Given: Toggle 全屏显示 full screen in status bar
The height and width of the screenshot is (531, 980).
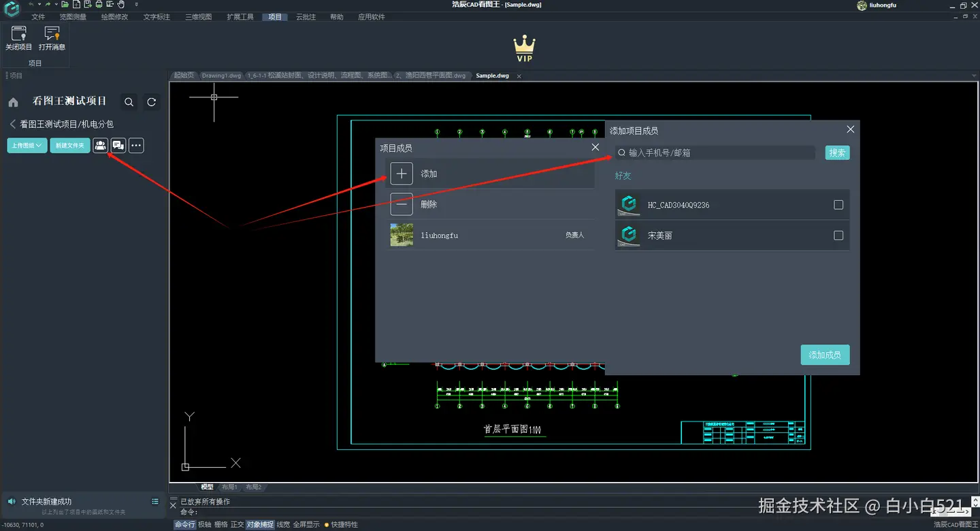Looking at the screenshot, I should 306,524.
